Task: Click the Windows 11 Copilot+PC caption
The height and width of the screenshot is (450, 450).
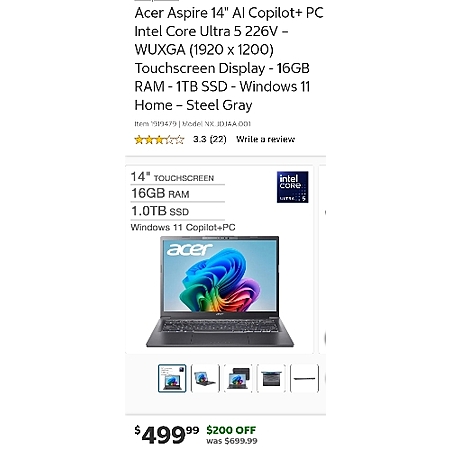Action: point(183,227)
